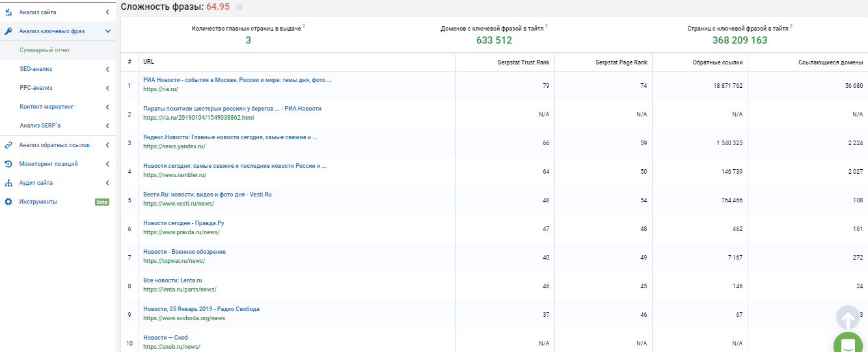Expand Анализ сайта chevron
The height and width of the screenshot is (352, 868).
click(x=107, y=12)
